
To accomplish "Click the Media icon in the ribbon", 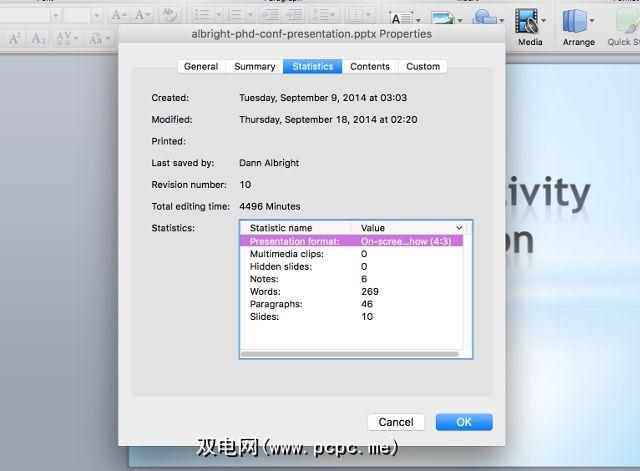I will 526,21.
